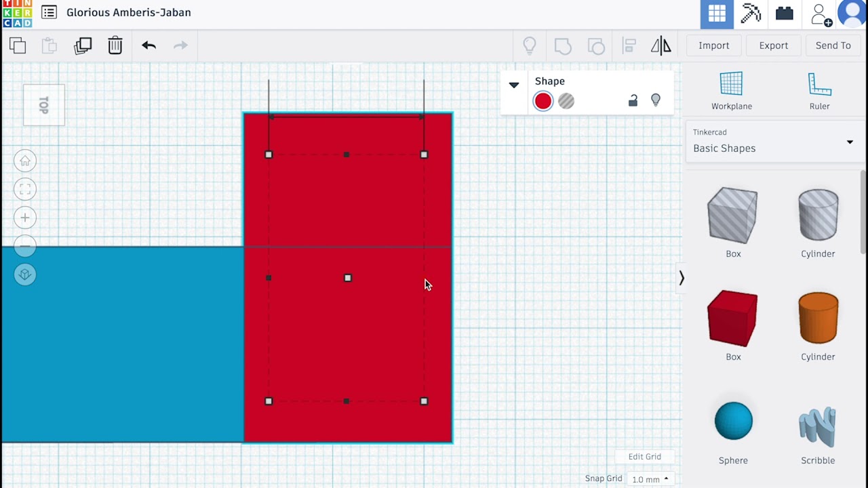Click the design name Glorious Amberis-Jaban
The width and height of the screenshot is (868, 488).
[129, 12]
